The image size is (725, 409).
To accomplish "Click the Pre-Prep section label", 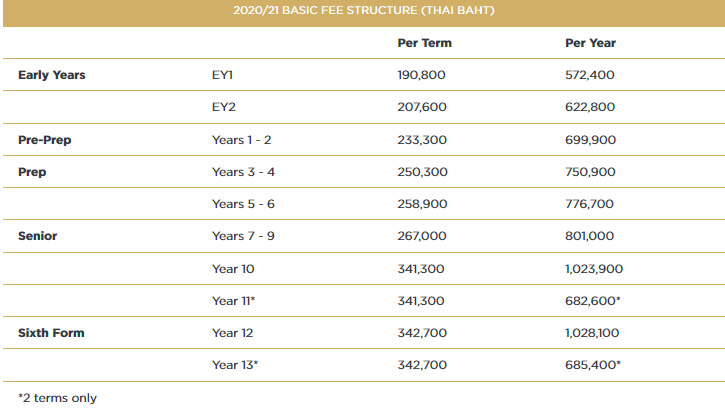I will point(45,140).
